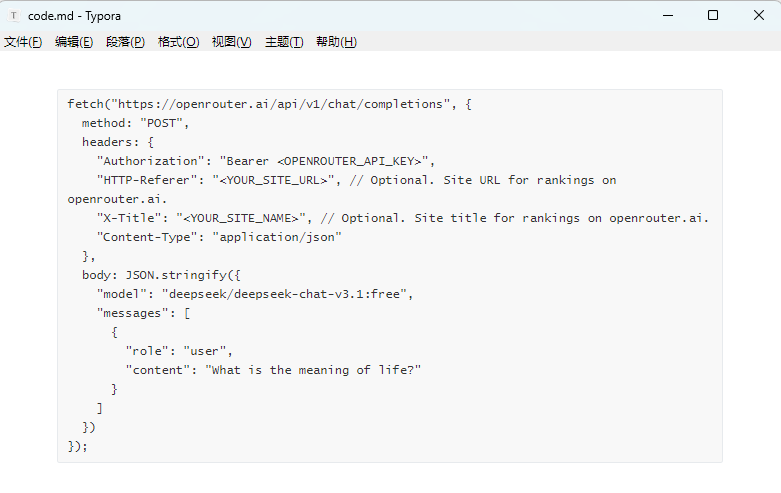Click the openrouter.ai completions URL in fetch line
The width and height of the screenshot is (781, 493).
pyautogui.click(x=280, y=104)
